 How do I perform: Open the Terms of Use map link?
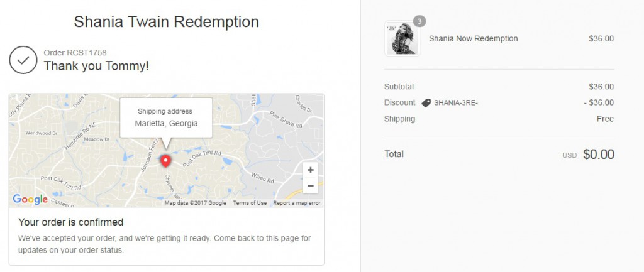tap(250, 203)
